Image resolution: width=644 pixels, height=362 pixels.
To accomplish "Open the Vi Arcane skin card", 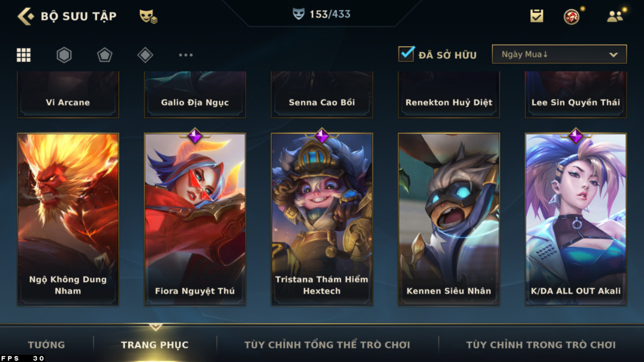I will 68,95.
